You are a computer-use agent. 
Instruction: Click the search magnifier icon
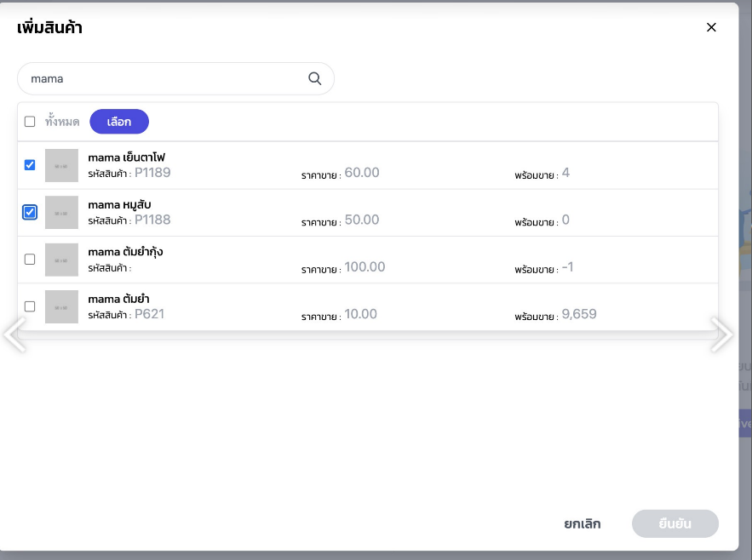click(314, 78)
